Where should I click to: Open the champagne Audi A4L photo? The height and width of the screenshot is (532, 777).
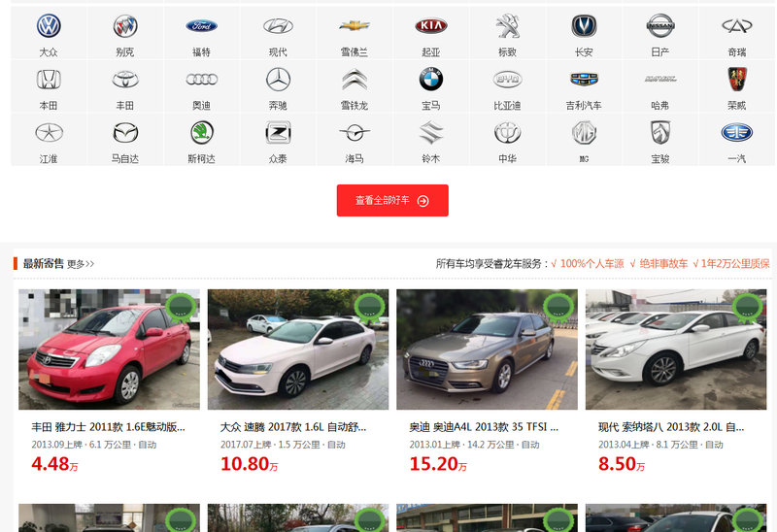(x=488, y=349)
